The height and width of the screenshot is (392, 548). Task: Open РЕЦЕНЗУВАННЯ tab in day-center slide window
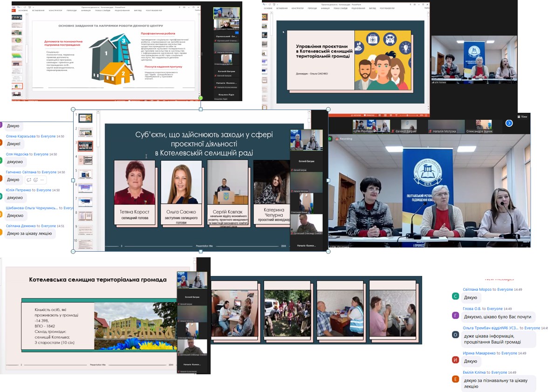(122, 11)
